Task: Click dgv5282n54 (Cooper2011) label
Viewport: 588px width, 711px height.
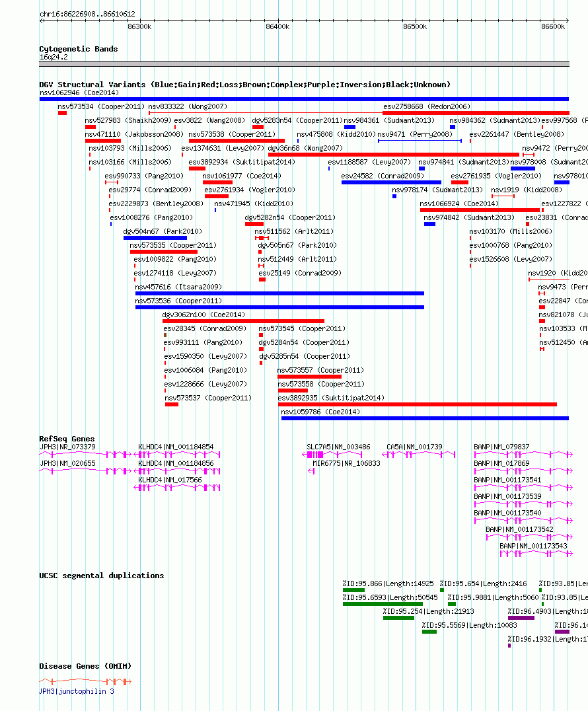Action: pos(290,218)
